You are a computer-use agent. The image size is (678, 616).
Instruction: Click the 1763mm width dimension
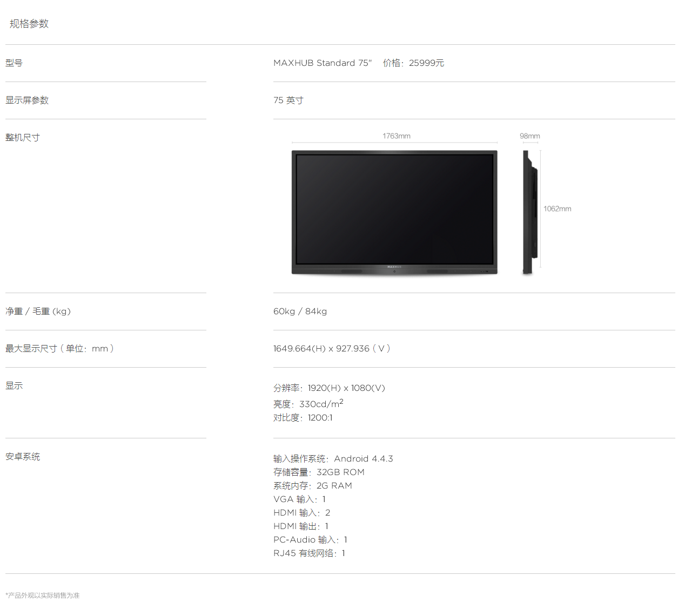coord(397,136)
